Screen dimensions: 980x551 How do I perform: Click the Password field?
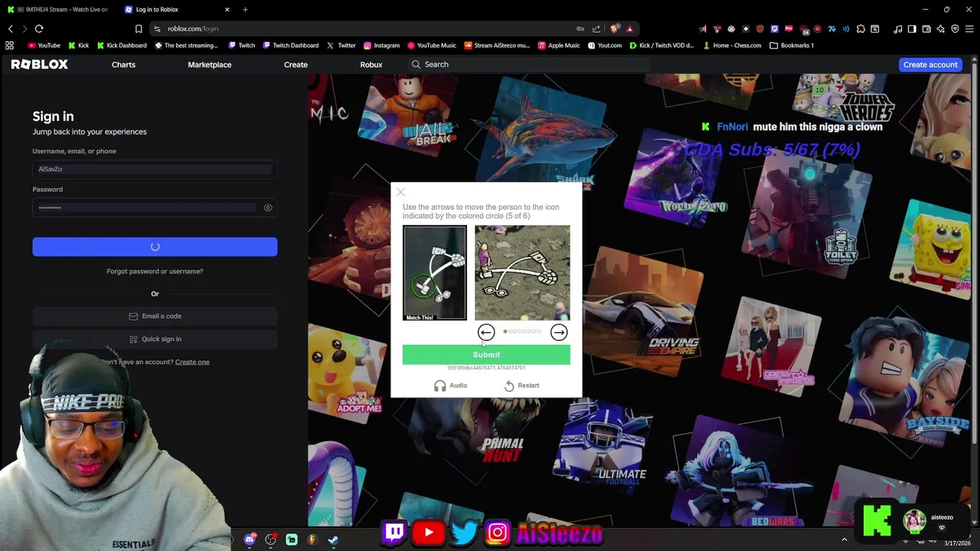(155, 207)
